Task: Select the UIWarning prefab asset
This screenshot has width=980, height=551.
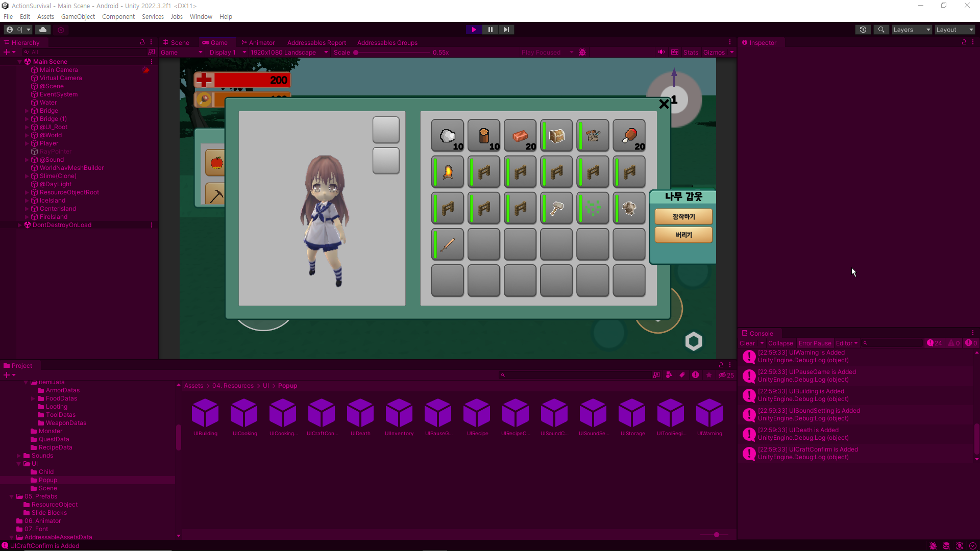Action: point(709,418)
